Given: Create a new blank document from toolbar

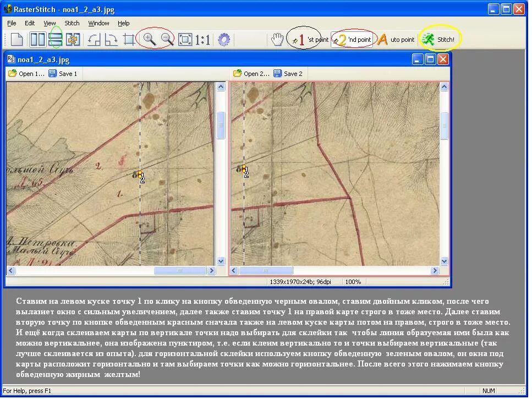Looking at the screenshot, I should tap(17, 40).
